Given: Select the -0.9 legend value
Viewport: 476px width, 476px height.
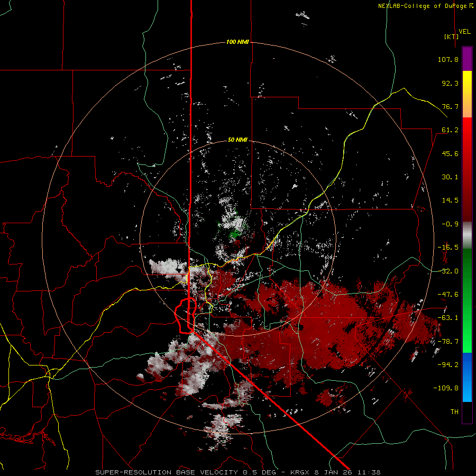Looking at the screenshot, I should [450, 224].
